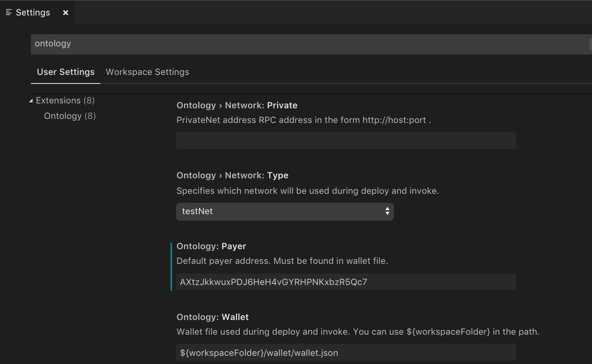
Task: Click the blue modified indicator beside Payer
Action: pyautogui.click(x=171, y=266)
